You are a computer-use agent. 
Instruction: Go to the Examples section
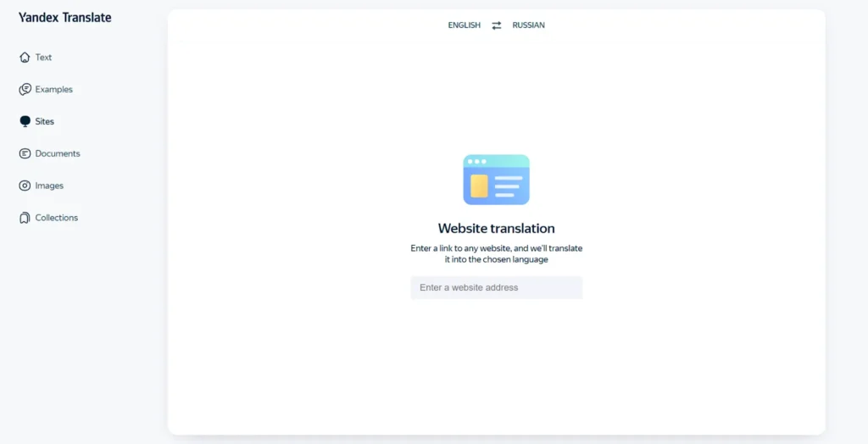click(x=53, y=89)
